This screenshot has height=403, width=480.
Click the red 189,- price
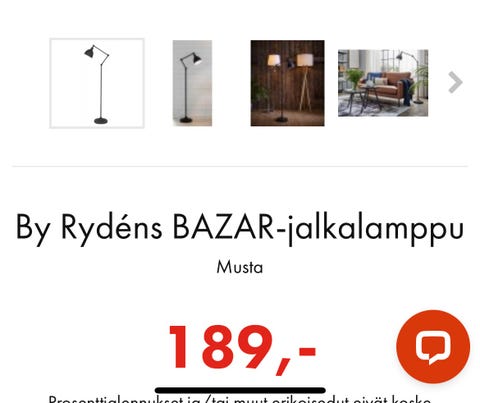[x=242, y=349]
